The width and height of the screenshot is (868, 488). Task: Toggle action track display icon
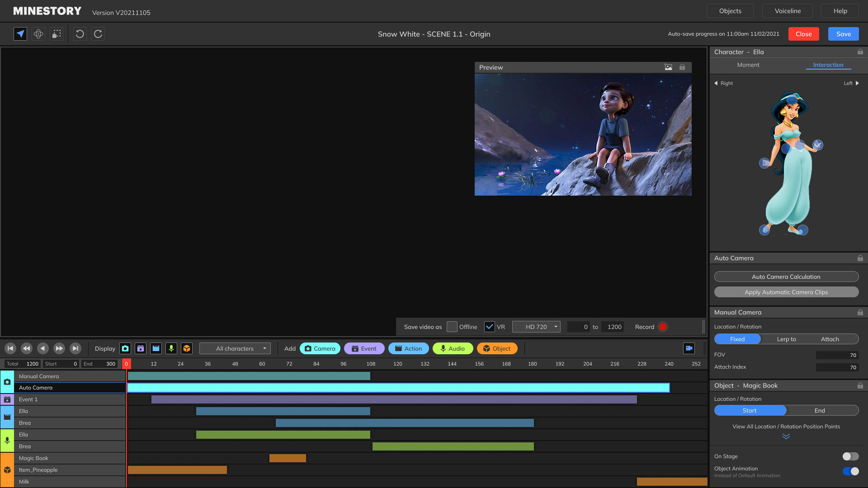click(156, 348)
